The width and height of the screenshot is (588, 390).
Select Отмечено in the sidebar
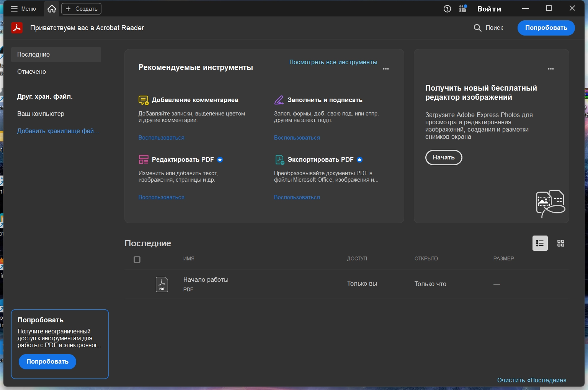click(32, 72)
